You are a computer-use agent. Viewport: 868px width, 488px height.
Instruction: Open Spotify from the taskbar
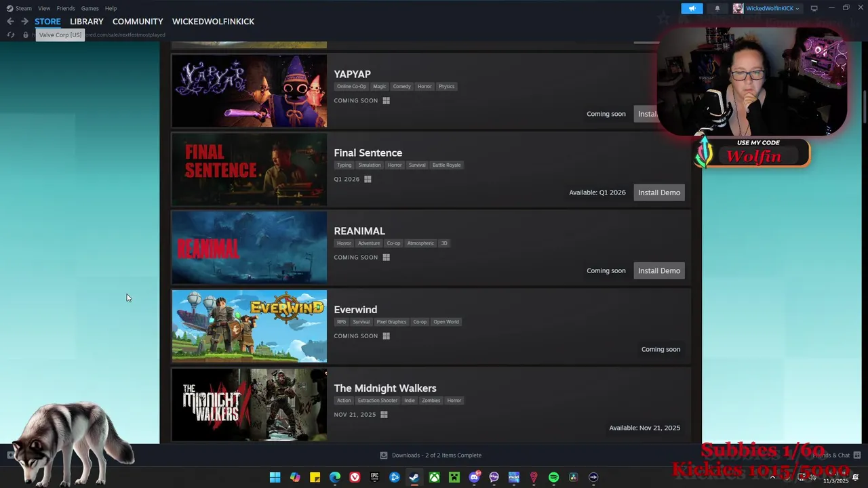[553, 477]
